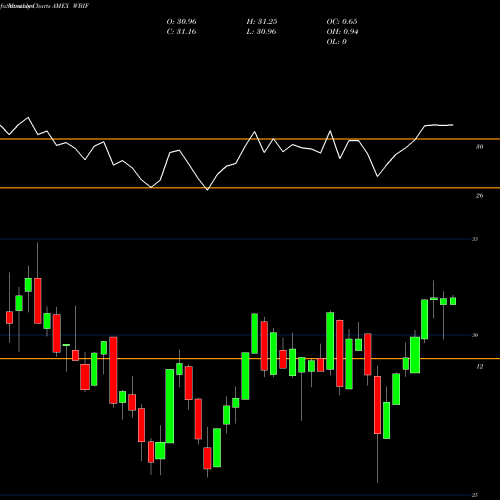Select the close price value C: 31.16

pyautogui.click(x=181, y=32)
